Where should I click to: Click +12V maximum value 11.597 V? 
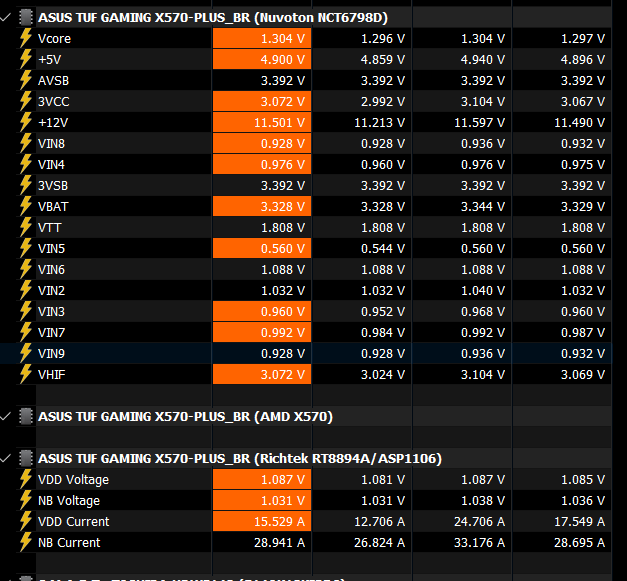click(479, 122)
